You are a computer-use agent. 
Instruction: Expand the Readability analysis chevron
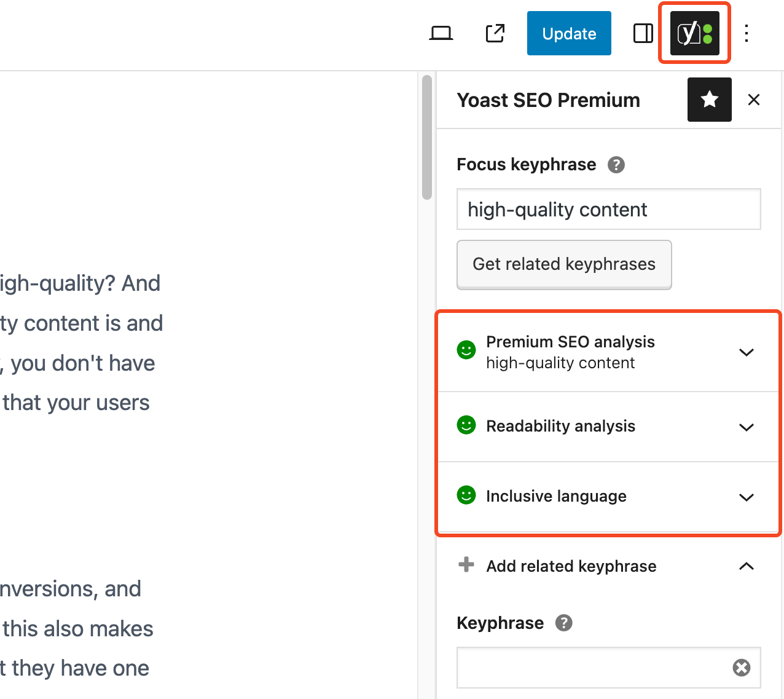(747, 427)
